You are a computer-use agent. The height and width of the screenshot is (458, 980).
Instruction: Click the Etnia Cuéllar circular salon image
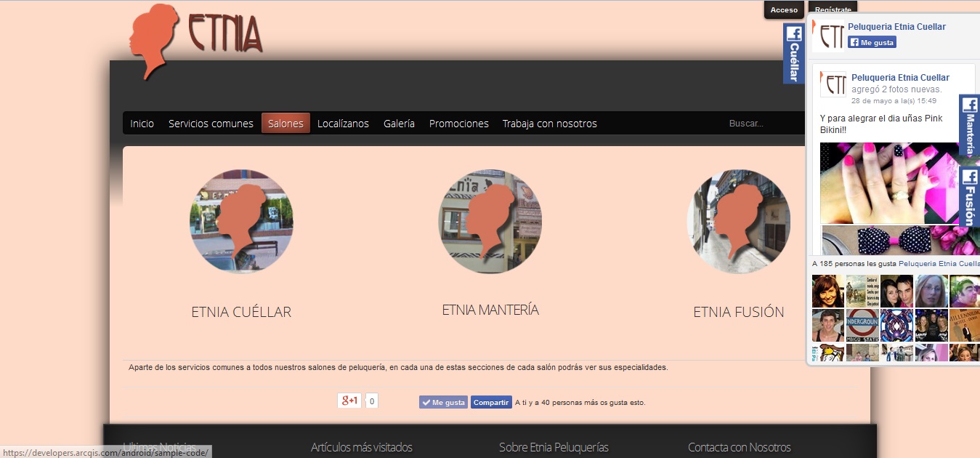[241, 222]
